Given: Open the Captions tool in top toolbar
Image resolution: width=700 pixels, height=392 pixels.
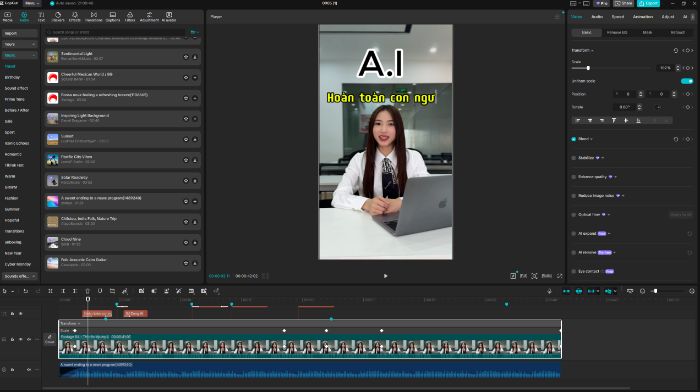Looking at the screenshot, I should 113,17.
